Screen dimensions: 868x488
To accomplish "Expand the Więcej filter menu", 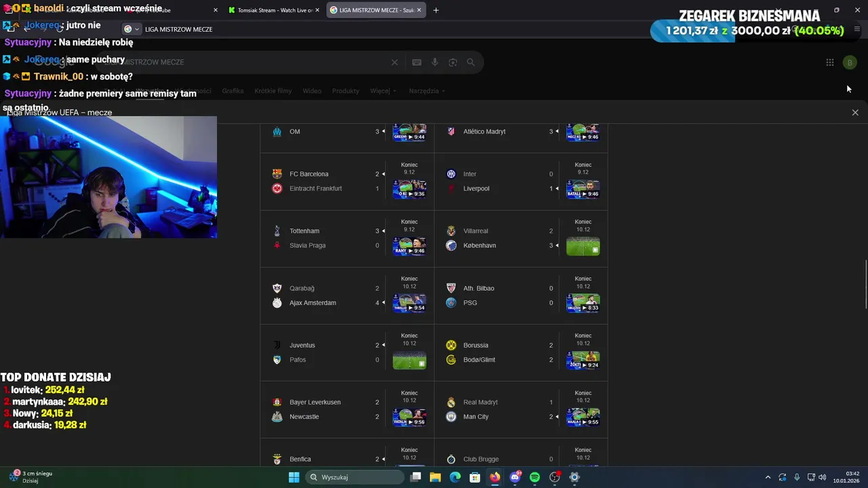I will point(383,91).
